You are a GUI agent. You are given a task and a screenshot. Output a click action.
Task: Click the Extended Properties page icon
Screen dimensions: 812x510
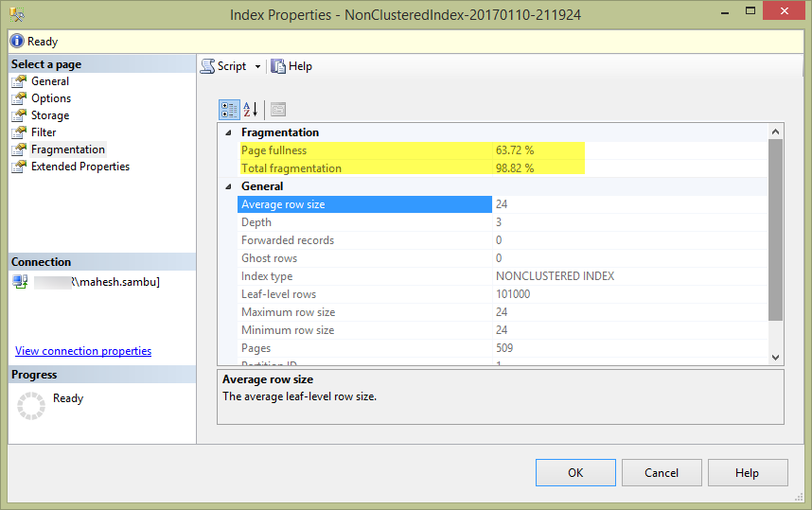[19, 167]
